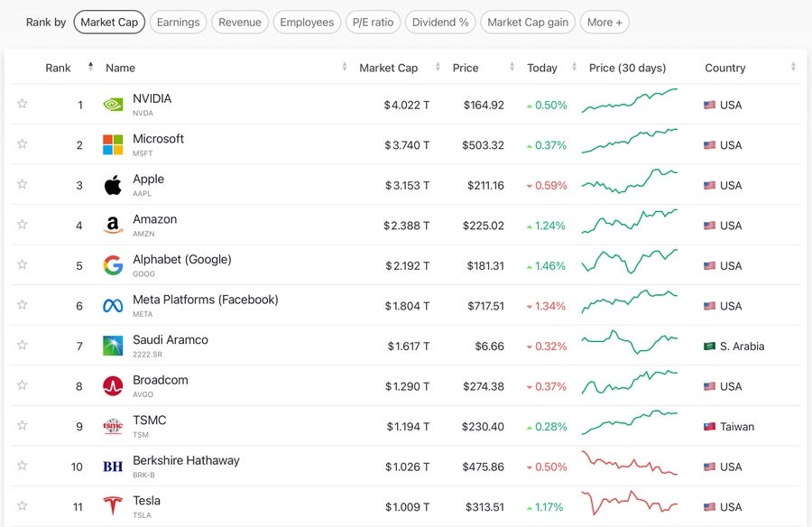Rank by Dividend %
812x527 pixels.
point(440,23)
